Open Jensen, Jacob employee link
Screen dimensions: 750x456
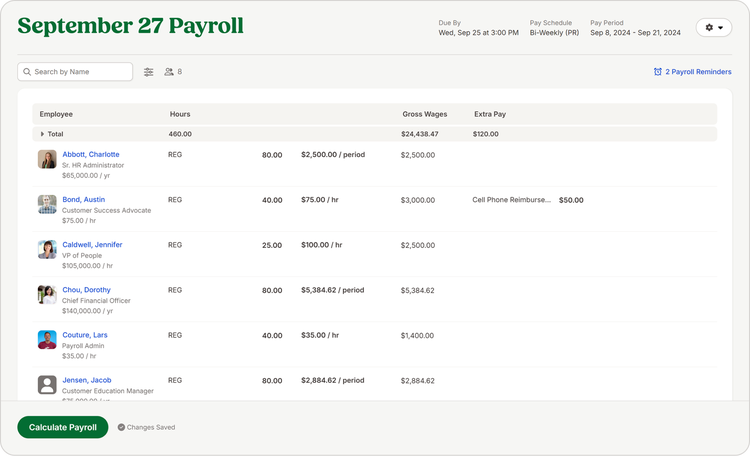pos(87,380)
